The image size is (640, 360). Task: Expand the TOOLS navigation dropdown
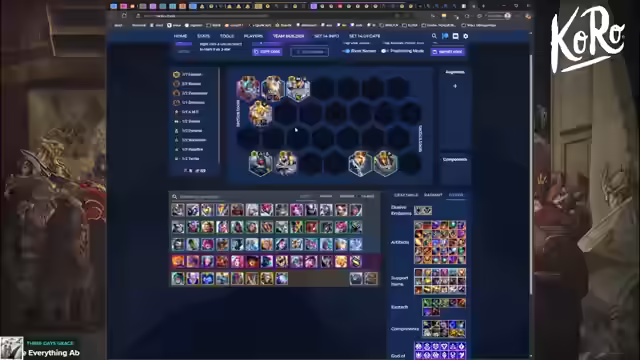227,36
